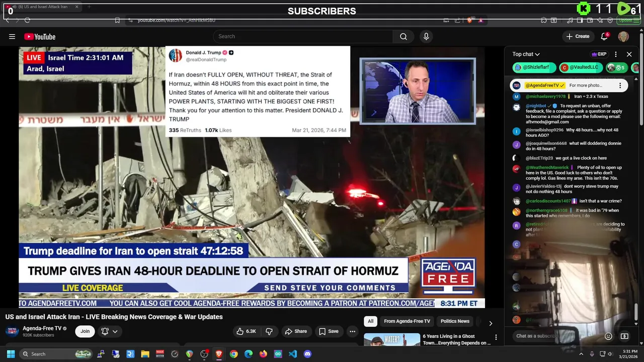This screenshot has width=644, height=362.
Task: Open the YouTube hamburger guide menu
Action: [12, 36]
